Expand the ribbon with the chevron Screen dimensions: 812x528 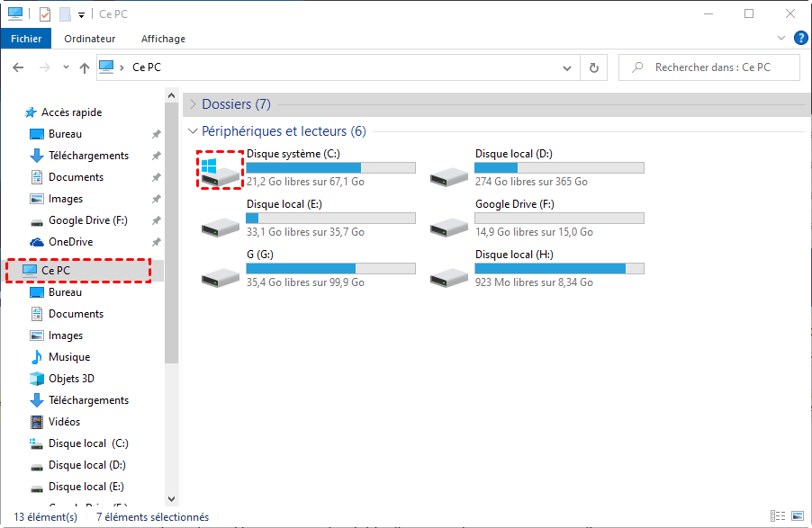(x=780, y=39)
